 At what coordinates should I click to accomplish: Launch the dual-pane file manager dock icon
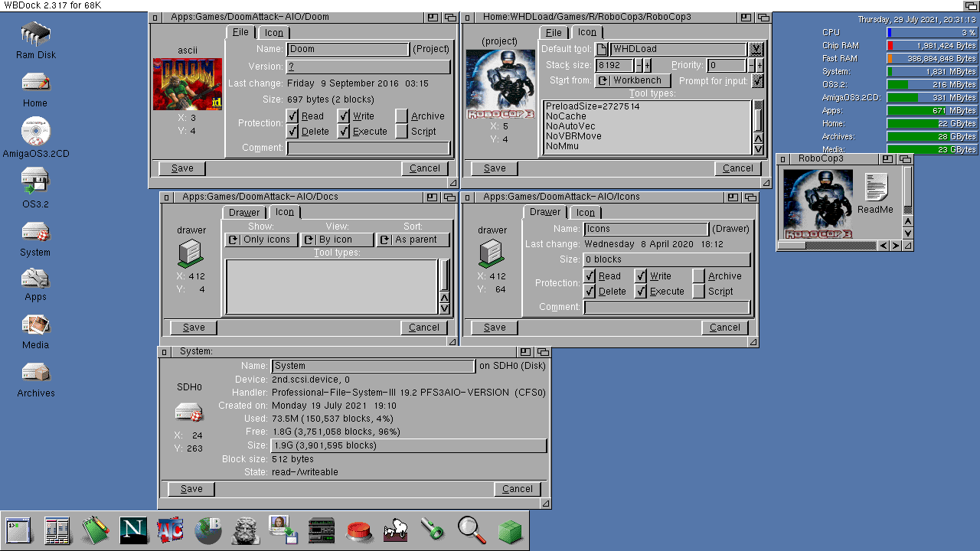(x=57, y=530)
